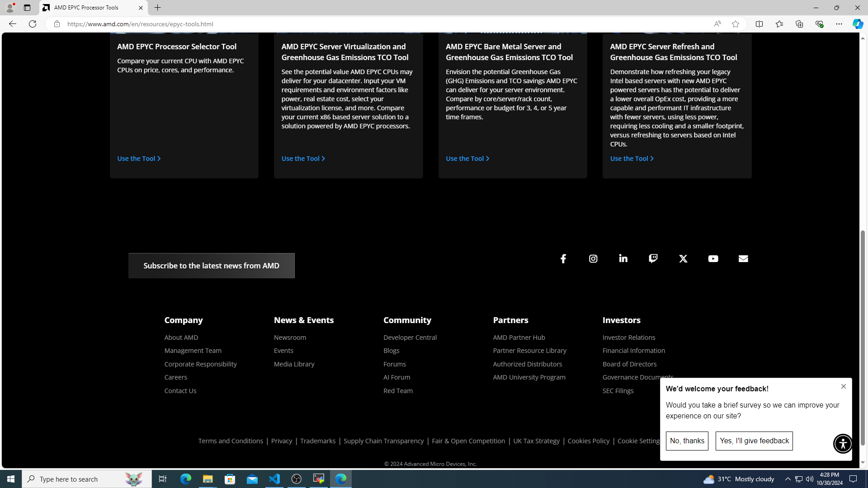Add this page to favorites star
The width and height of the screenshot is (868, 488).
coord(736,24)
